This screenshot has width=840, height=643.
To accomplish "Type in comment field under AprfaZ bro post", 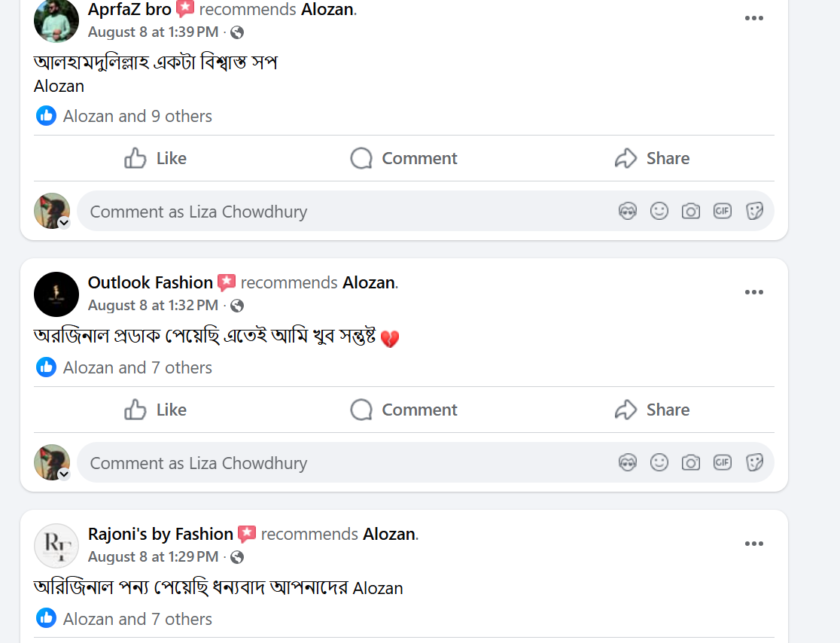I will pyautogui.click(x=339, y=212).
